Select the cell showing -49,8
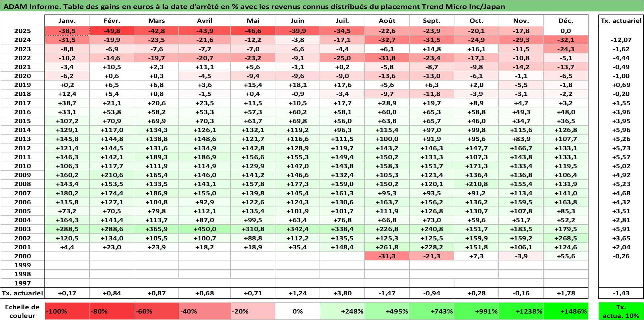The height and width of the screenshot is (320, 644). pyautogui.click(x=112, y=31)
